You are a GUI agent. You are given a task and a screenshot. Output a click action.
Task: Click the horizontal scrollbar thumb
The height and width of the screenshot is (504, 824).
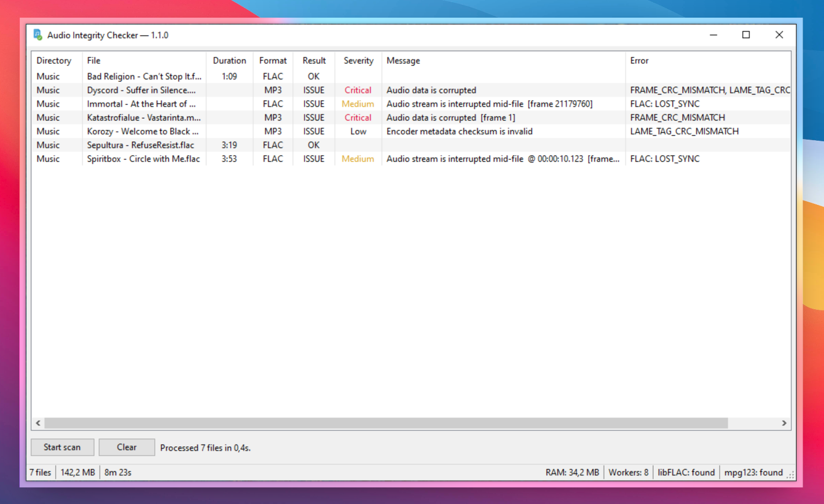click(x=386, y=423)
